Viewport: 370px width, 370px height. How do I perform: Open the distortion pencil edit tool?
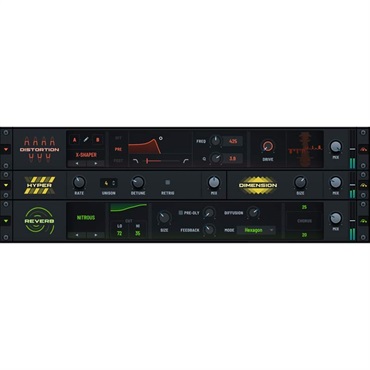[86, 140]
